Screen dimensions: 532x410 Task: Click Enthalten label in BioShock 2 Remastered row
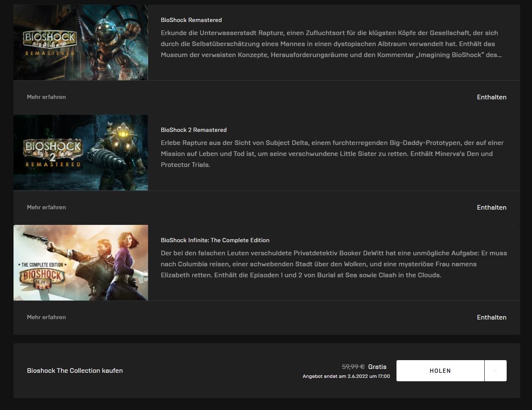point(491,207)
